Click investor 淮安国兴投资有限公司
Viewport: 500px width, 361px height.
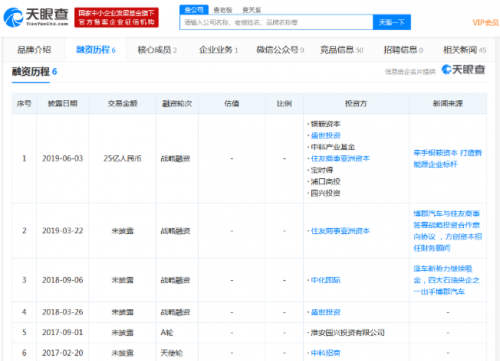point(347,332)
